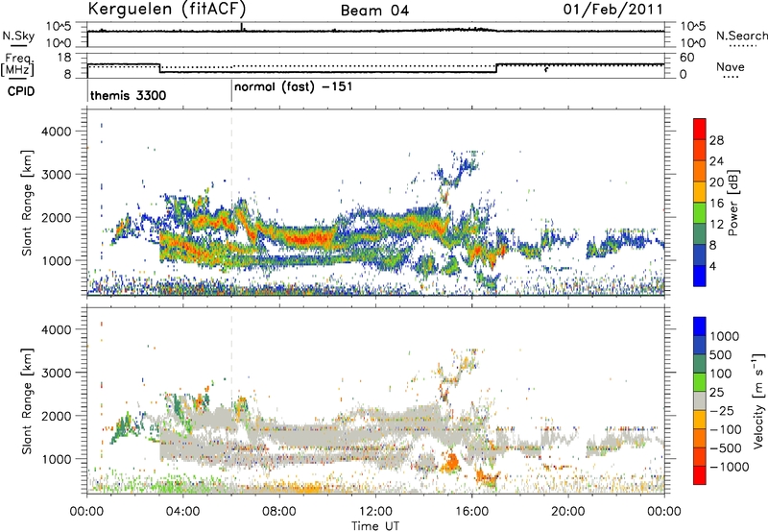Click the red bottom of the velocity color bar
This screenshot has width=768, height=532.
click(x=700, y=475)
